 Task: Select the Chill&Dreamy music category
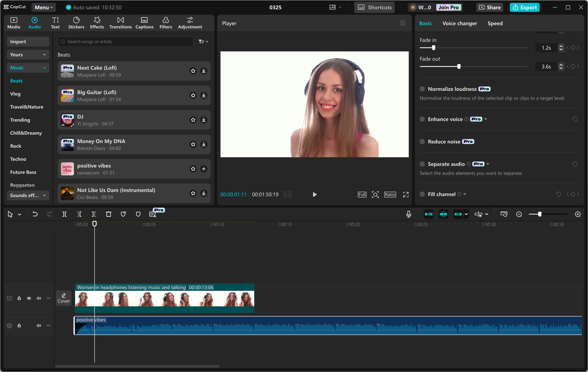pyautogui.click(x=26, y=133)
